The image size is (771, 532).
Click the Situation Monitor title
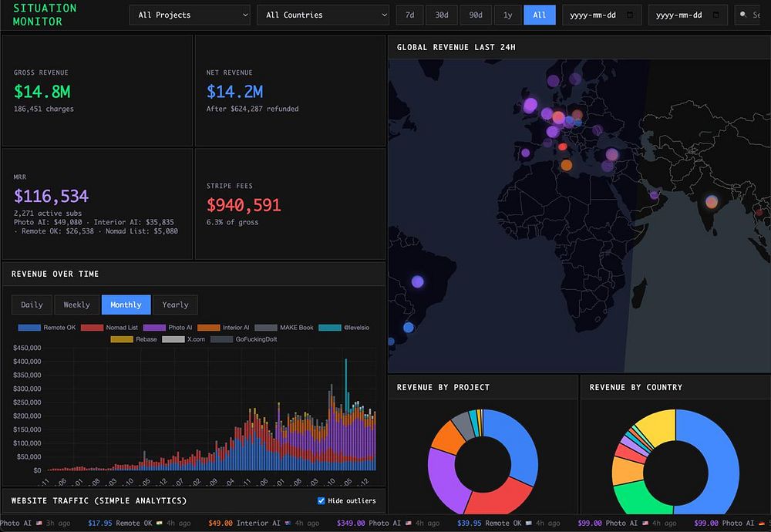click(45, 15)
